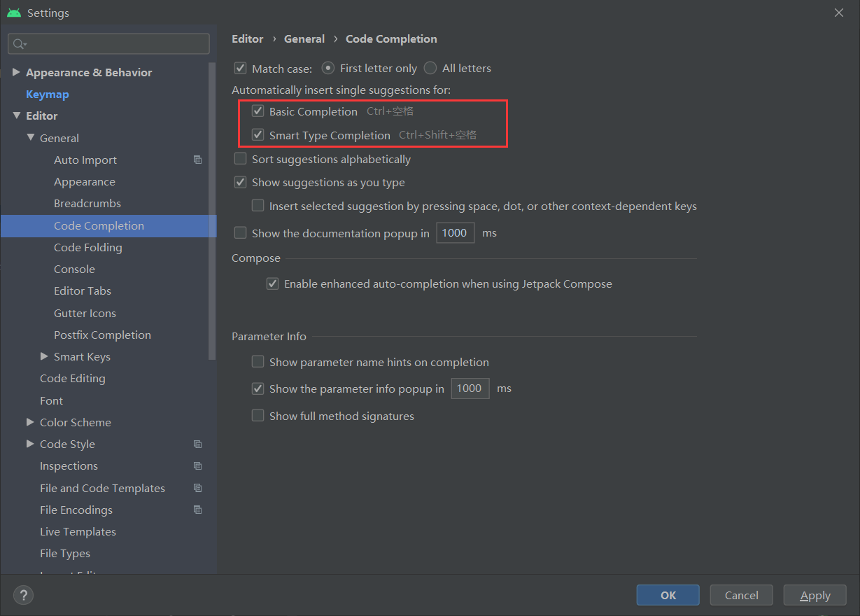Image resolution: width=860 pixels, height=616 pixels.
Task: Enable Sort suggestions alphabetically
Action: click(240, 159)
